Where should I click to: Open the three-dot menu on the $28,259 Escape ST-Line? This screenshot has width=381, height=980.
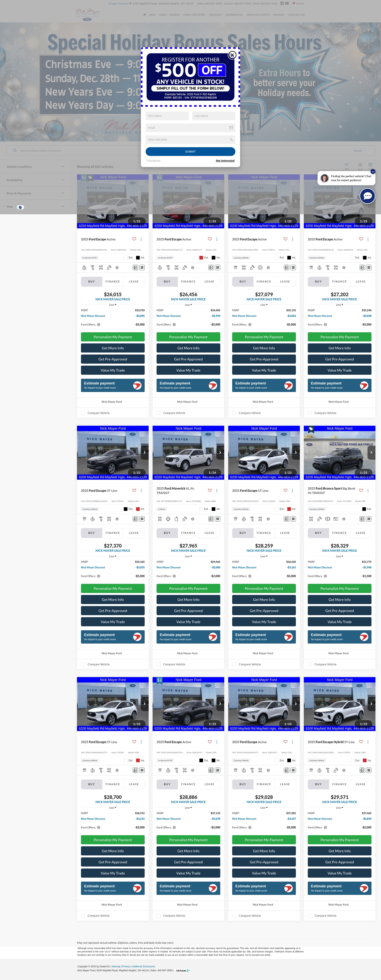coord(292,491)
